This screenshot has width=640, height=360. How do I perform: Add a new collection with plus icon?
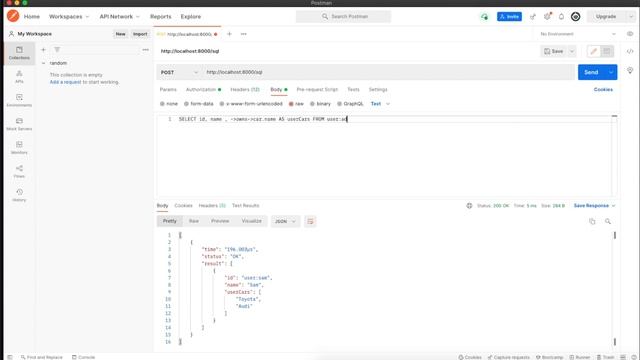43,50
